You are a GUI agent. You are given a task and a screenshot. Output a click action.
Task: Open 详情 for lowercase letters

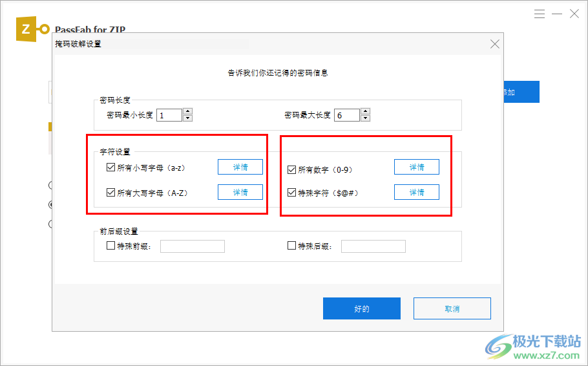coord(240,167)
